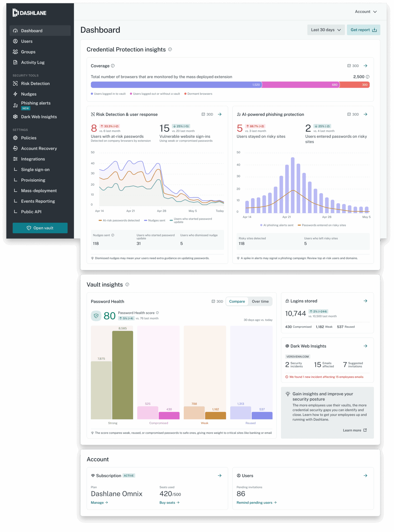
Task: Toggle the Nudges sent chart legend
Action: [155, 221]
